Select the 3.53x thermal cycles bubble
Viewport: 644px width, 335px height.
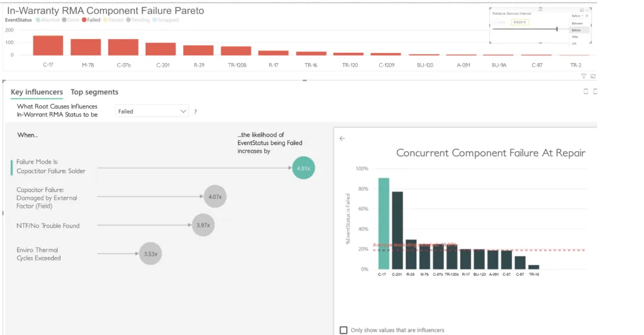(x=150, y=254)
